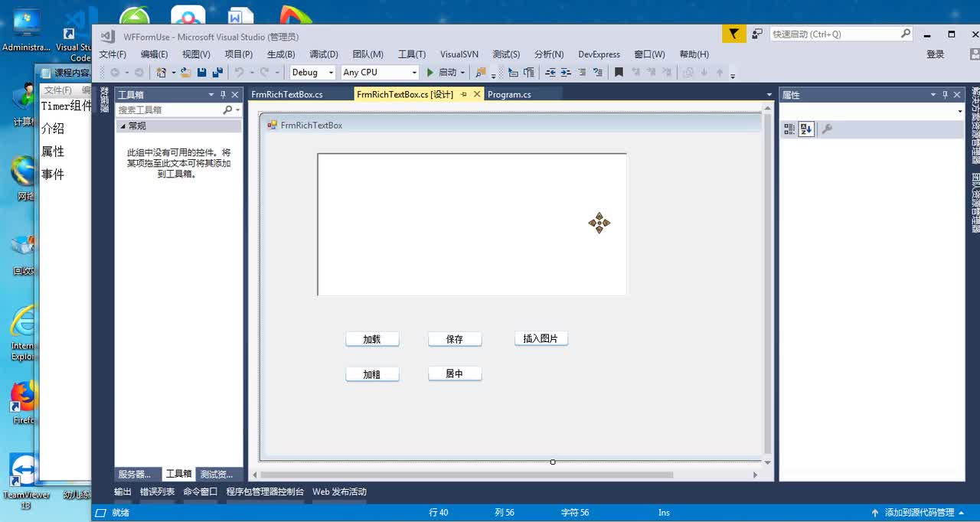Click the Uncomment Selection toolbar icon

[598, 72]
